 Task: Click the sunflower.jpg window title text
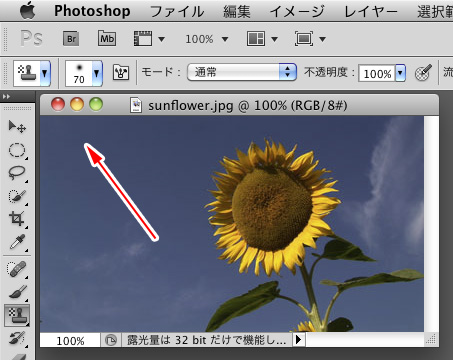click(248, 106)
